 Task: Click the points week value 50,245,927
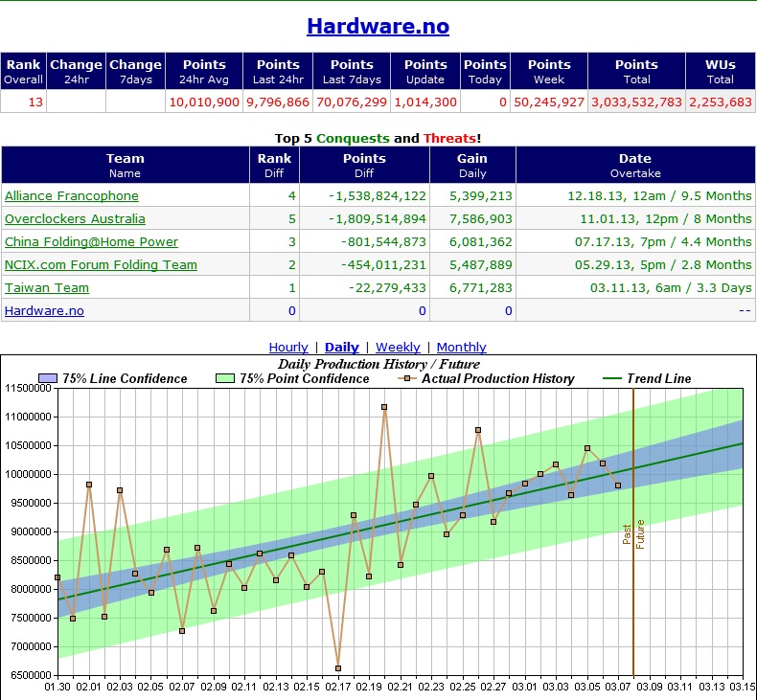pos(549,102)
